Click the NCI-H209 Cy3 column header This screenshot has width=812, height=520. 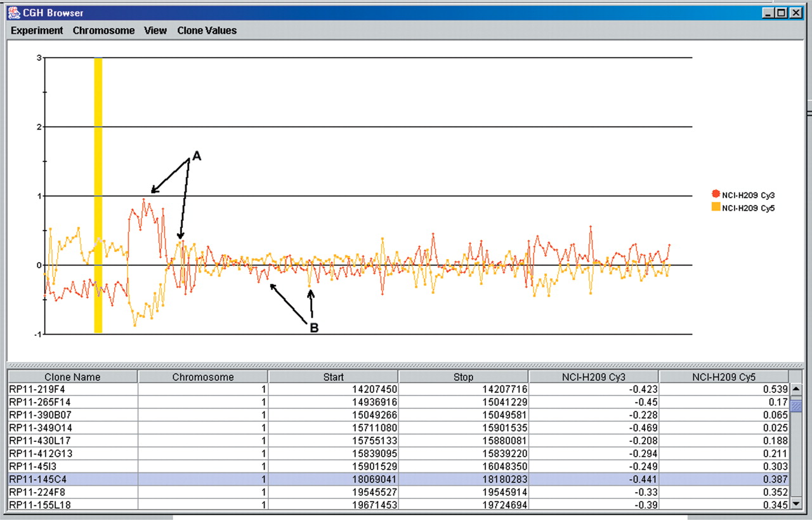point(593,377)
